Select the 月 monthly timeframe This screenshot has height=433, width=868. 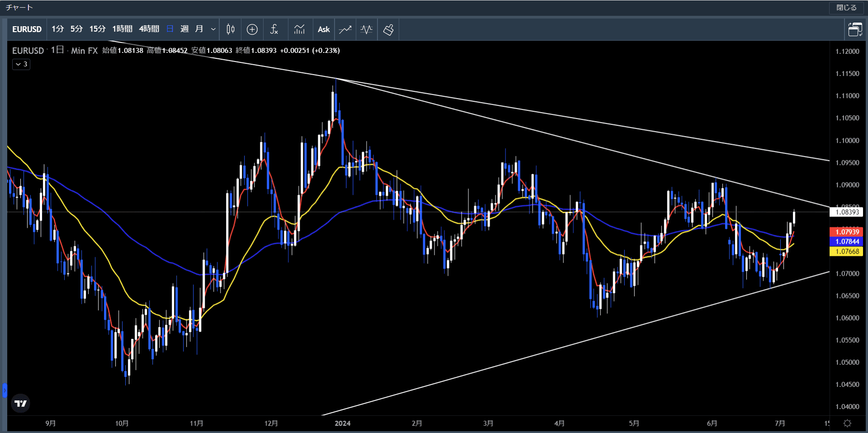[199, 29]
